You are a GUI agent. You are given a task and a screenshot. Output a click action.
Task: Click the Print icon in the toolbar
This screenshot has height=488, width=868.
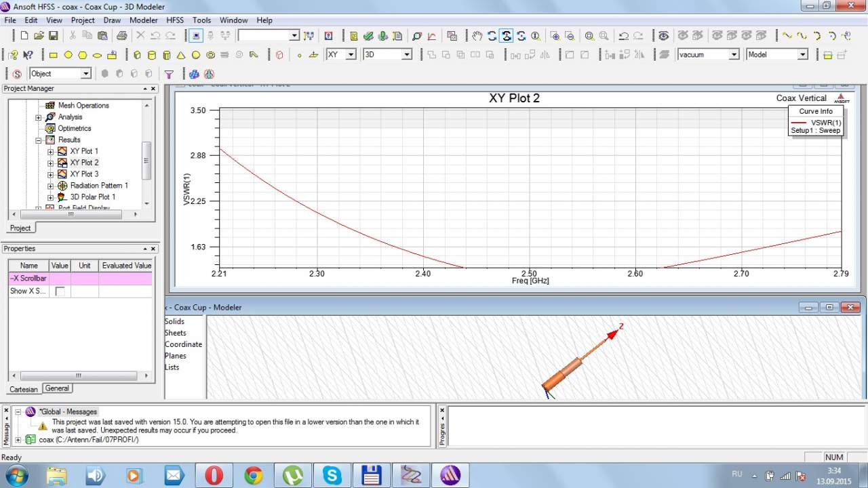click(121, 36)
